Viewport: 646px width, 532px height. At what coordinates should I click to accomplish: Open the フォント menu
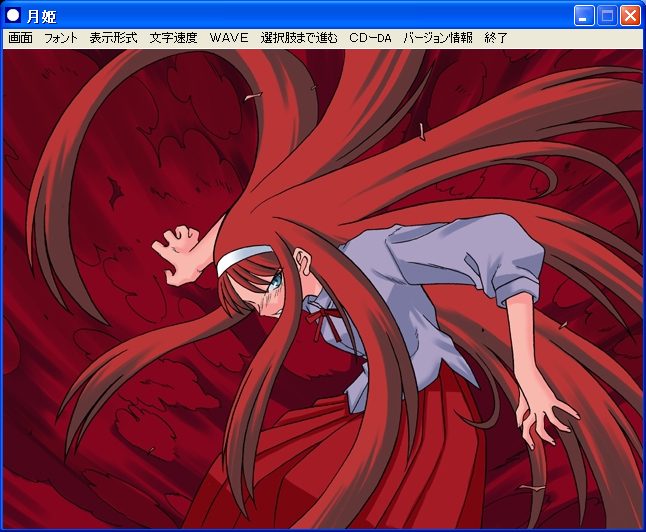coord(61,38)
